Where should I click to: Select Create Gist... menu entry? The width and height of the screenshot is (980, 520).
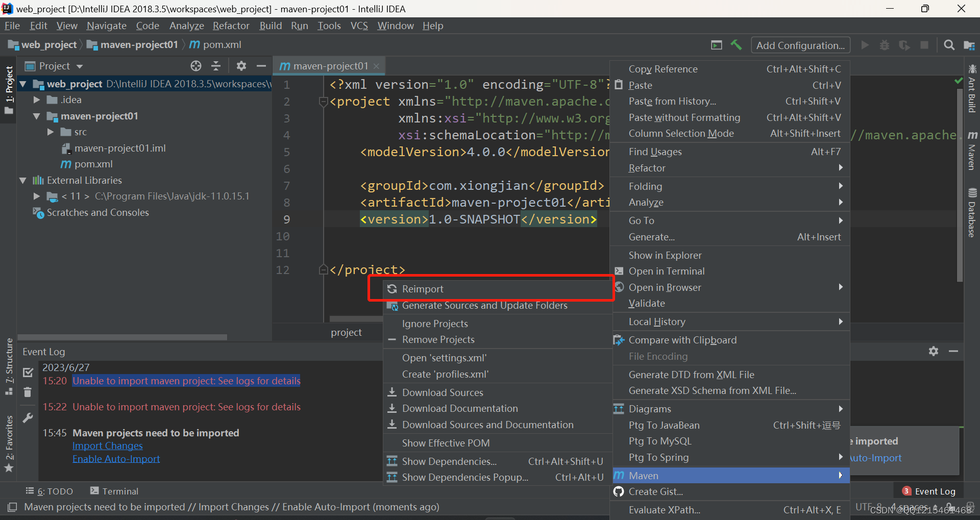pos(731,491)
